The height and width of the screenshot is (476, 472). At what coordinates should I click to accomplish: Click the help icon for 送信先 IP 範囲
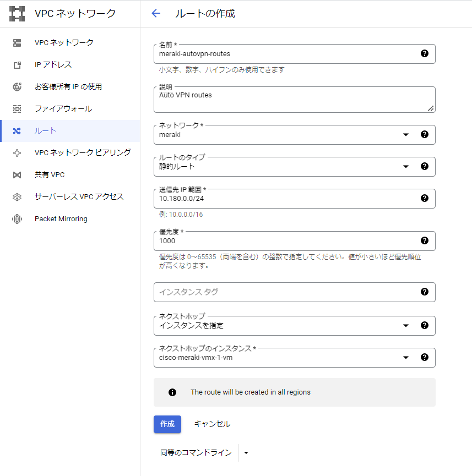pos(424,198)
